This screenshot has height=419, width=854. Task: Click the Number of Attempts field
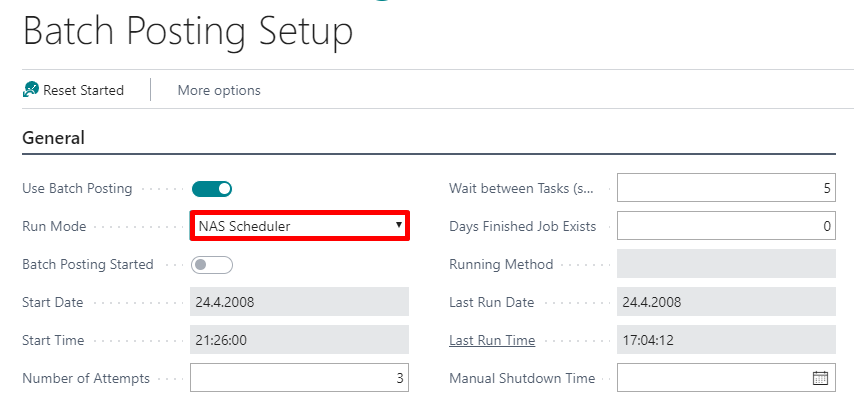coord(299,378)
